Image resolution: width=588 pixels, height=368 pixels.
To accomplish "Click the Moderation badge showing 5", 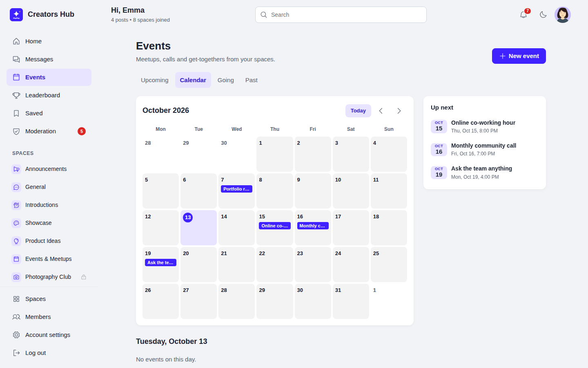I will (x=82, y=131).
